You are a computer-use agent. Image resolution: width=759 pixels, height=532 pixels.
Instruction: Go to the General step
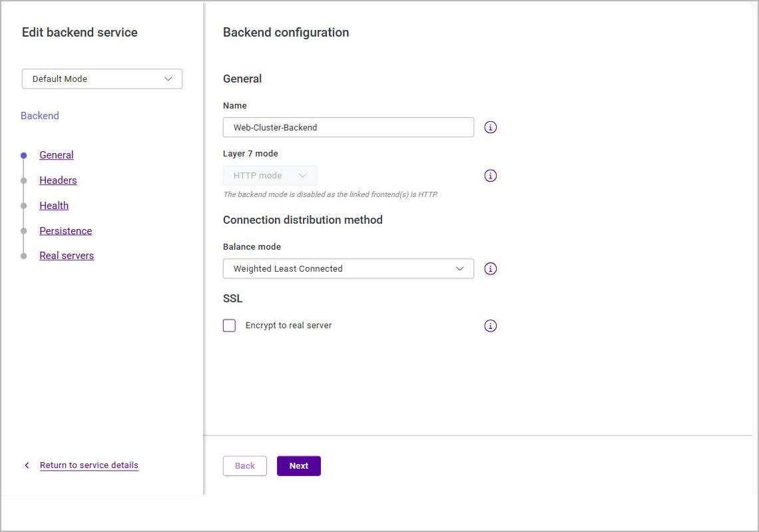click(56, 155)
